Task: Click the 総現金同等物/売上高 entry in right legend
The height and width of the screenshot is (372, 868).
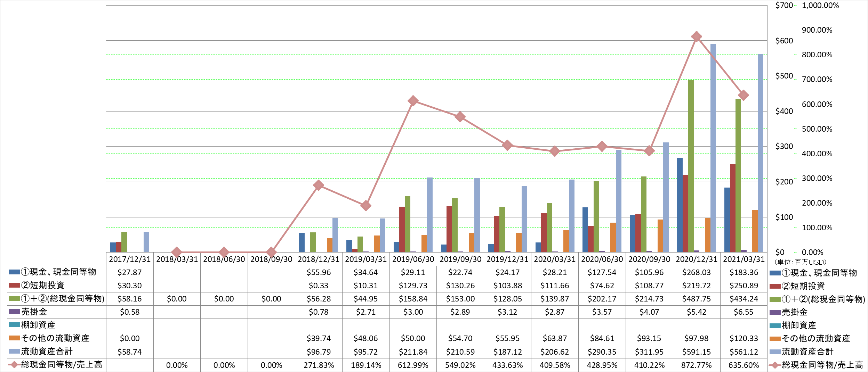Action: (817, 365)
